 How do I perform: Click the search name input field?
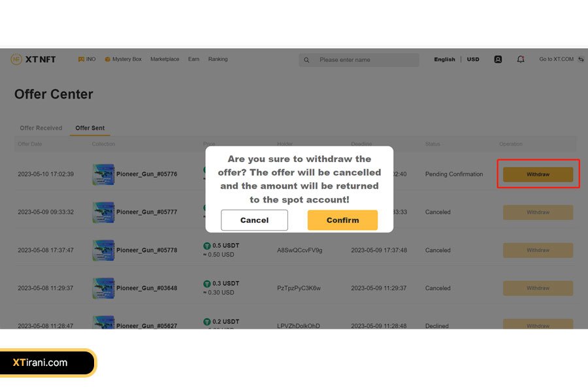(x=366, y=60)
